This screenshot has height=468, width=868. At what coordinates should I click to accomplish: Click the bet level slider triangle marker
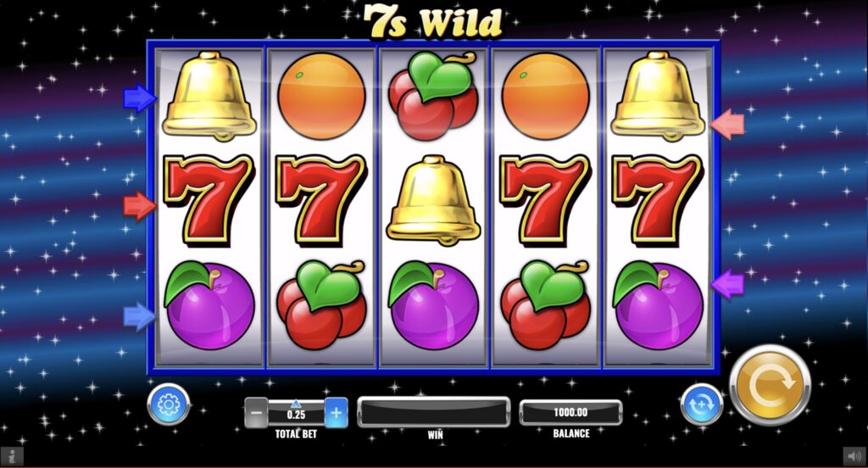[296, 404]
